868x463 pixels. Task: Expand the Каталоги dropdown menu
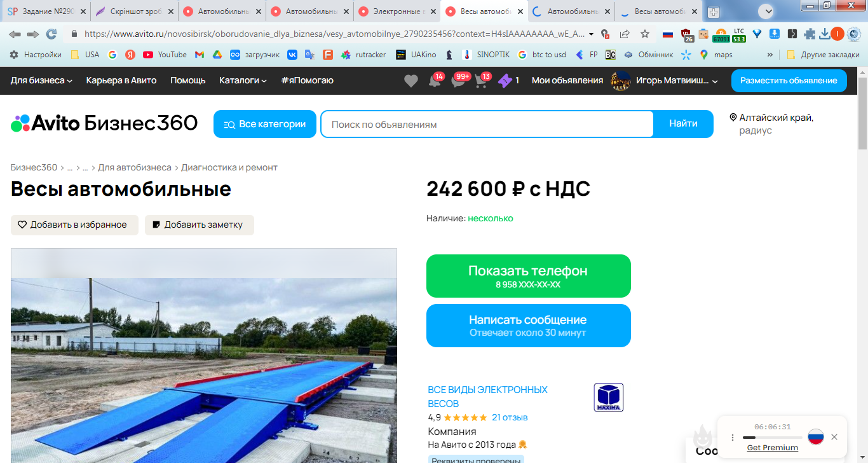[243, 81]
